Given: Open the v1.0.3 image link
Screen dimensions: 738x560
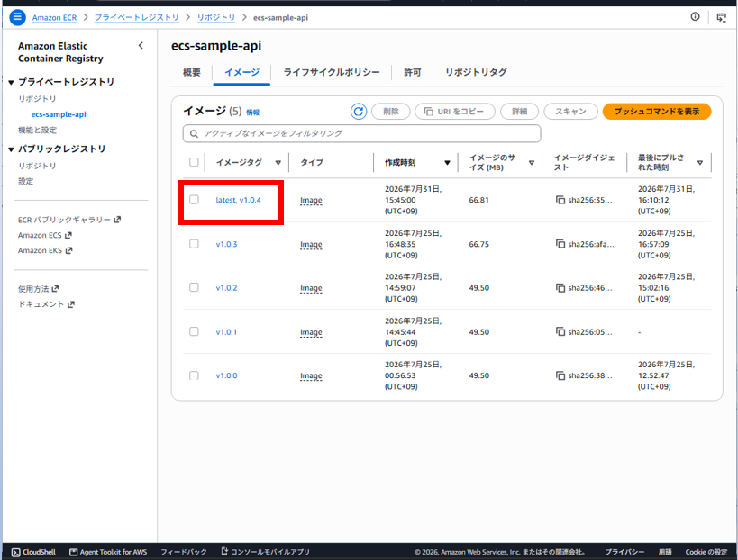Looking at the screenshot, I should coord(226,244).
